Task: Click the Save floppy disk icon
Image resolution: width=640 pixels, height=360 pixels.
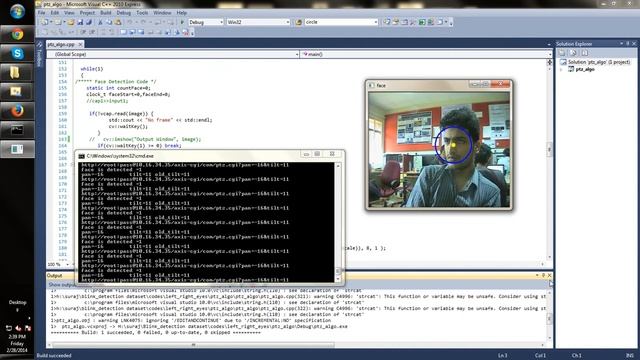Action: (80, 22)
